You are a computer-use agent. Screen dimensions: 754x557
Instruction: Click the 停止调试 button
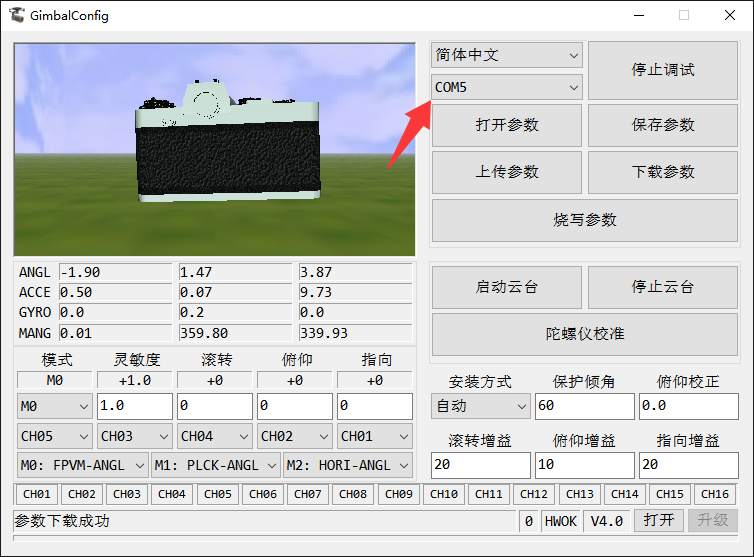663,70
